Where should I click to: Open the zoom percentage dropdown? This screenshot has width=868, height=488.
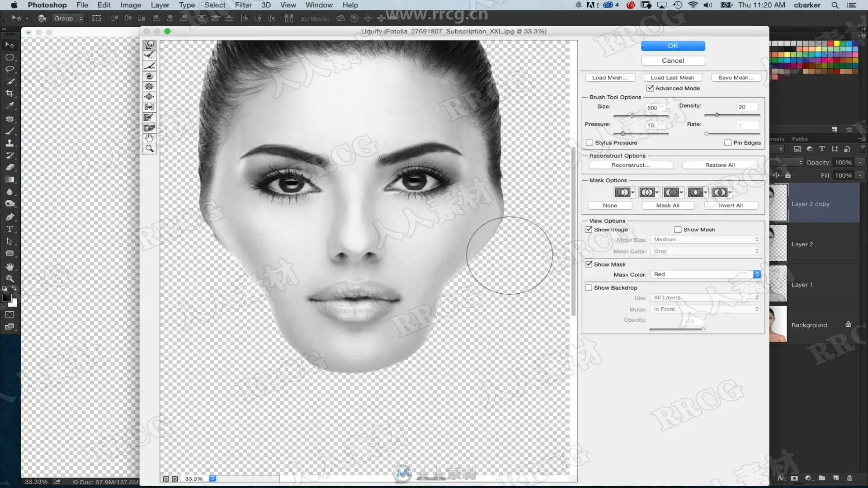[212, 479]
